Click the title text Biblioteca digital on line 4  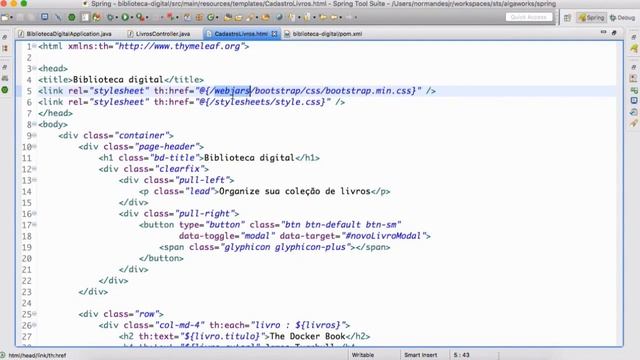coord(118,80)
